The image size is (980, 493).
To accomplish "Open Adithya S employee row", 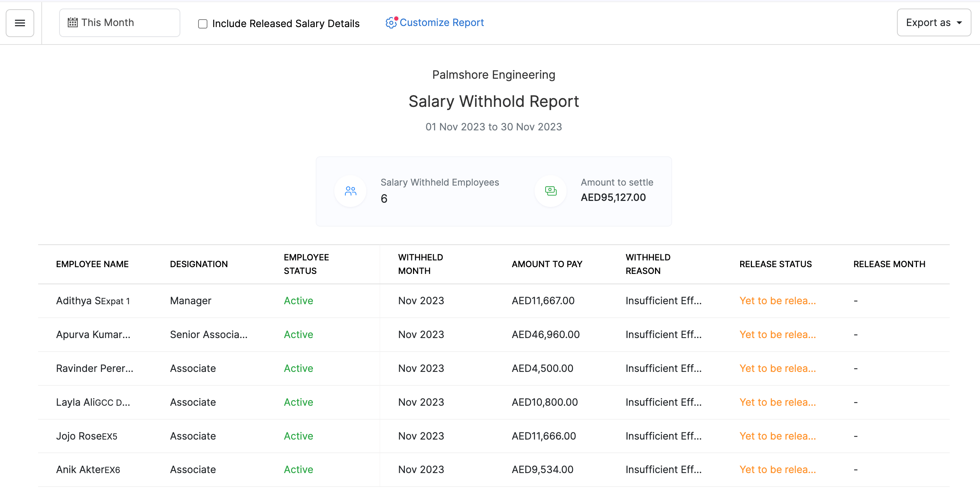I will 93,301.
